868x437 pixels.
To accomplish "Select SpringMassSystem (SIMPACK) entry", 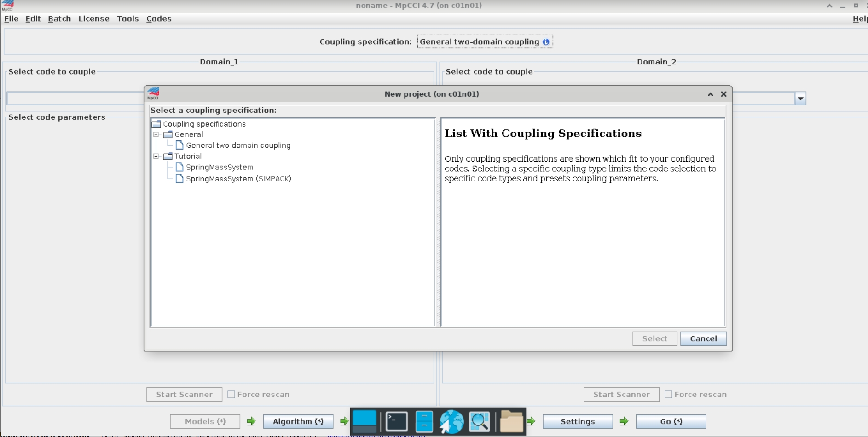I will point(238,179).
